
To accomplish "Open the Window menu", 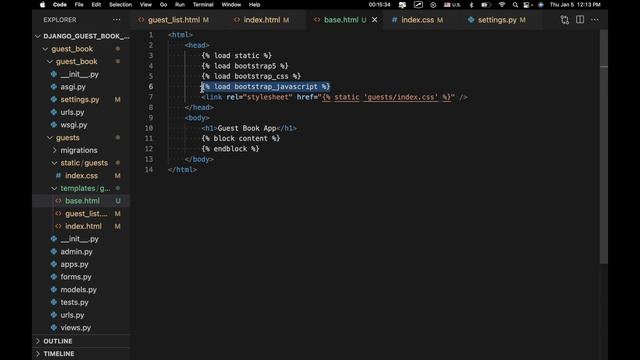I will [x=231, y=5].
